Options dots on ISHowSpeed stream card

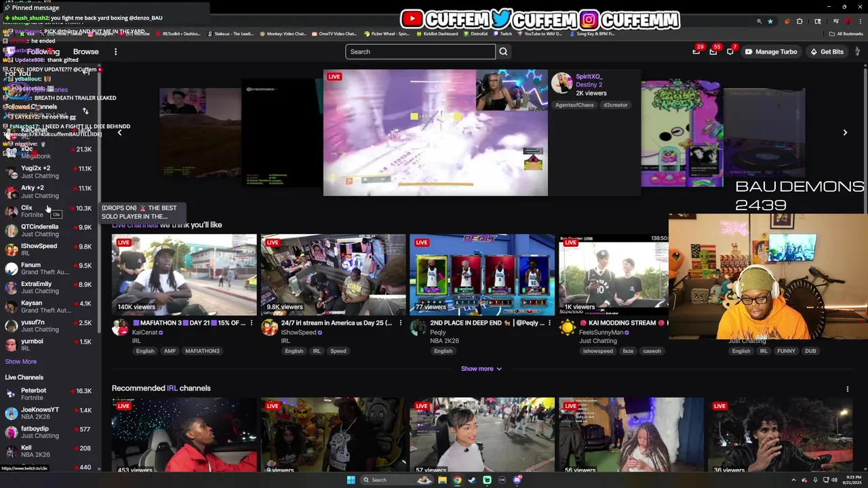point(400,323)
